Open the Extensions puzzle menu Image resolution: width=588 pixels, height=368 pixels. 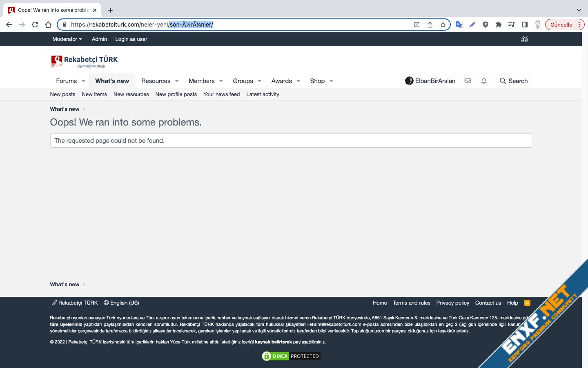[x=499, y=25]
